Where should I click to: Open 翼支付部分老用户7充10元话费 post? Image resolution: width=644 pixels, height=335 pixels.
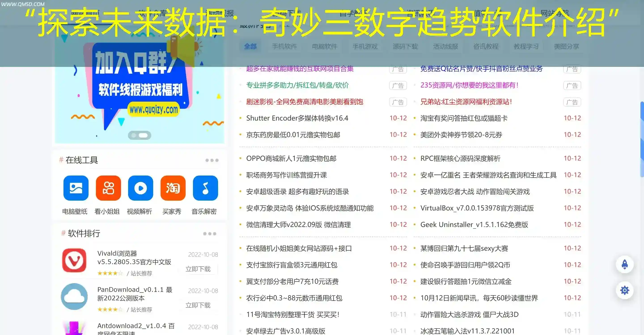(x=292, y=282)
